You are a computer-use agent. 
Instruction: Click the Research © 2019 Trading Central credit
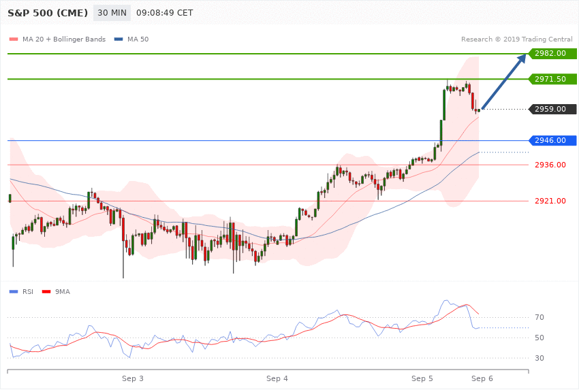click(x=516, y=39)
